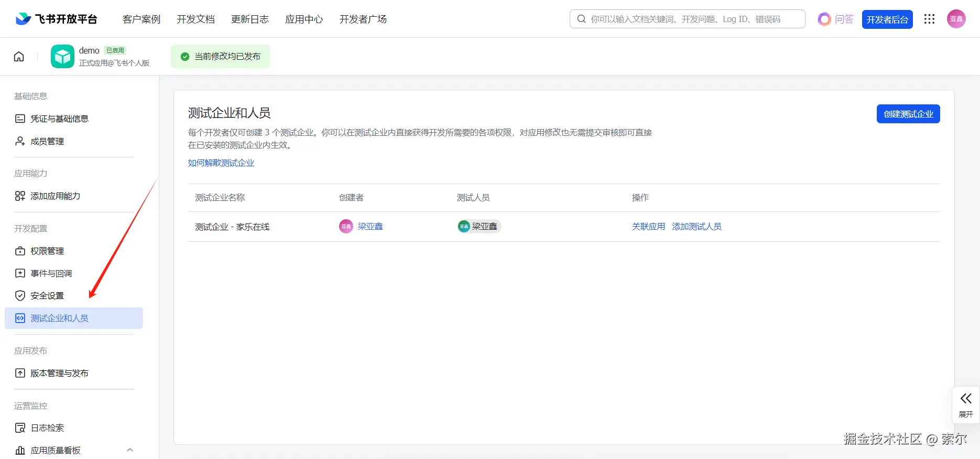Click the 版本管理与发布 upload icon
Viewport: 980px width, 459px height.
tap(20, 373)
